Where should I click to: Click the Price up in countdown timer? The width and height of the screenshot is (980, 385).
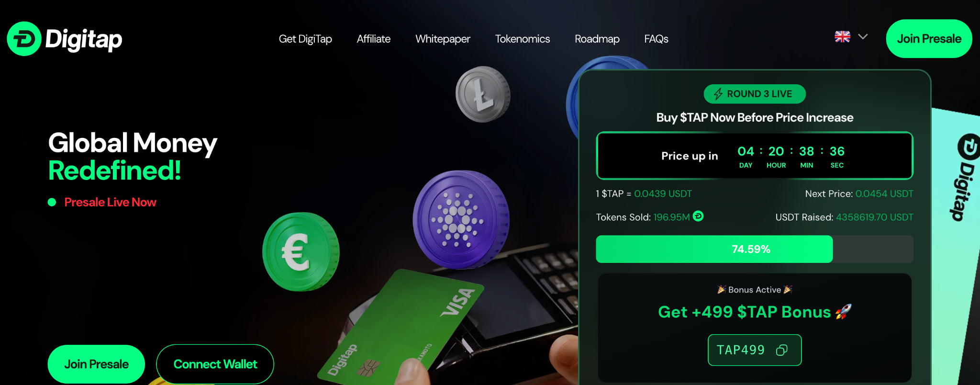pyautogui.click(x=755, y=156)
